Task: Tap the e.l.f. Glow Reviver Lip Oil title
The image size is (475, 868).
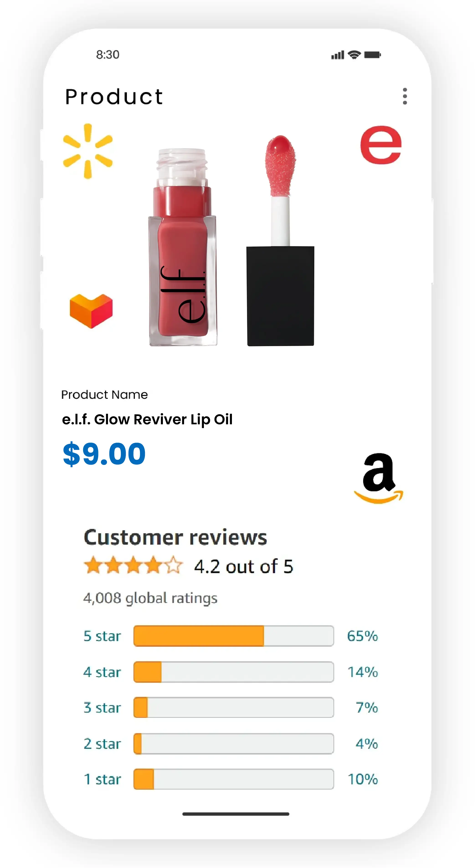Action: [147, 420]
